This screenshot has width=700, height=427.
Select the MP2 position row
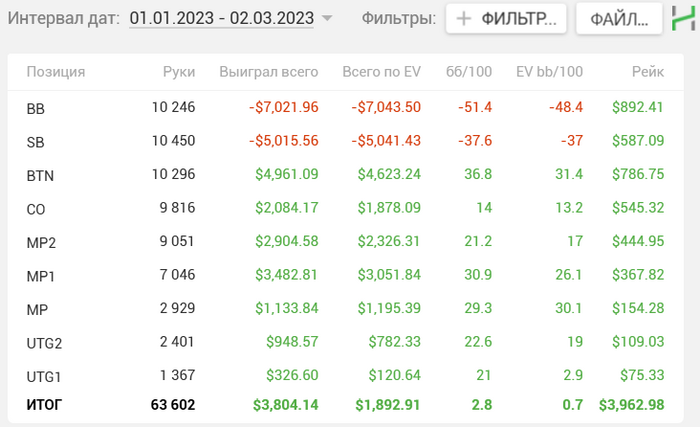coord(346,242)
